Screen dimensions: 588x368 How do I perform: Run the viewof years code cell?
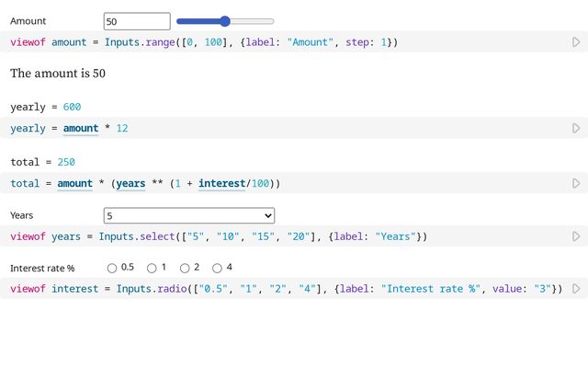coord(576,236)
